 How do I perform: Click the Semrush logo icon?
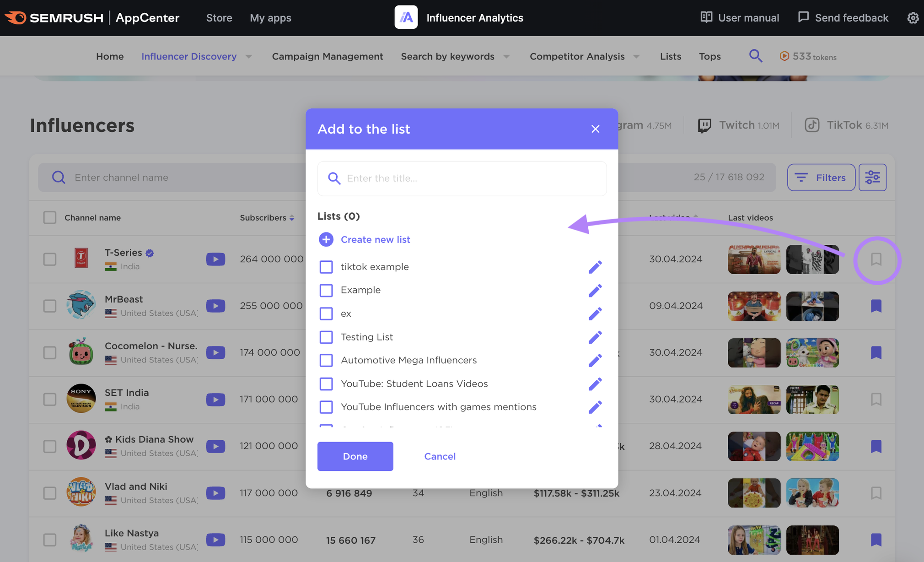[16, 18]
